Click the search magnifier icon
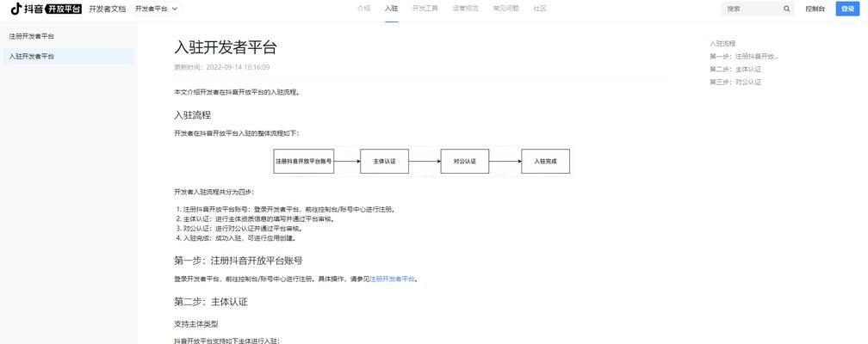 [x=787, y=9]
